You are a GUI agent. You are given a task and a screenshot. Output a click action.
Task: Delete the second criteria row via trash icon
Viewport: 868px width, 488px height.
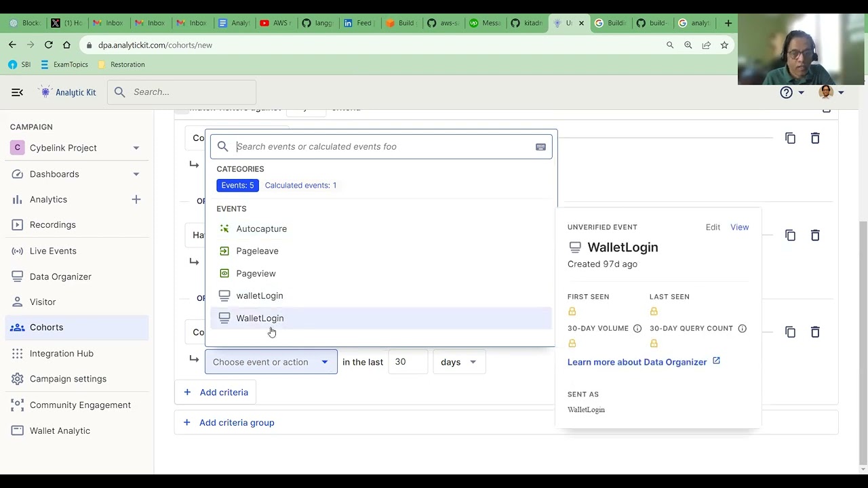coord(815,235)
